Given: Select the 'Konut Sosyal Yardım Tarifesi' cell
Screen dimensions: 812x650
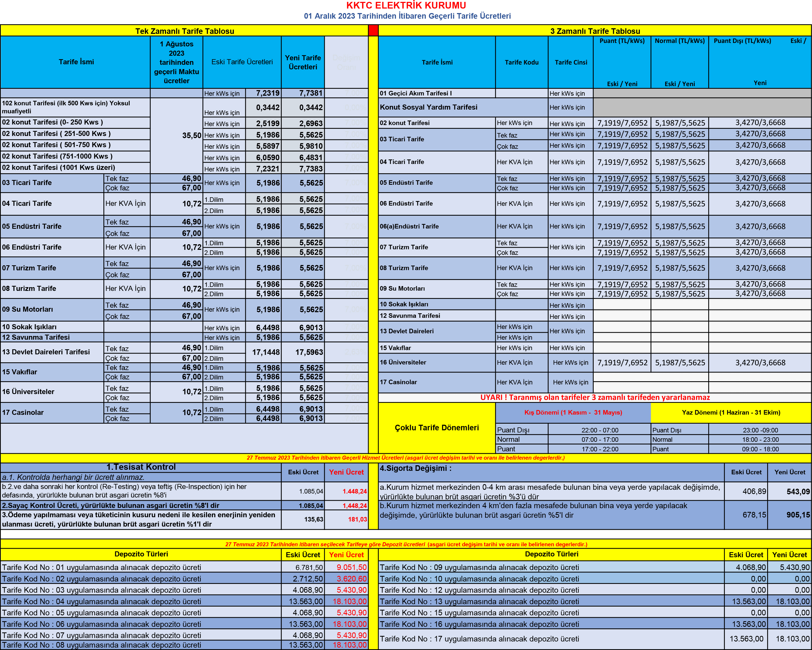Looking at the screenshot, I should point(463,107).
